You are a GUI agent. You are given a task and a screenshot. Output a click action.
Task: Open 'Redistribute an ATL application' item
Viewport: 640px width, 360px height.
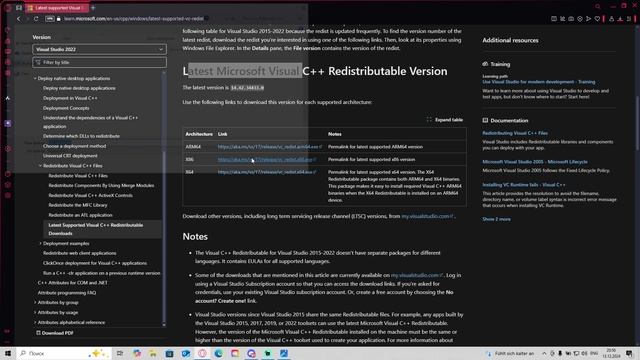click(80, 215)
